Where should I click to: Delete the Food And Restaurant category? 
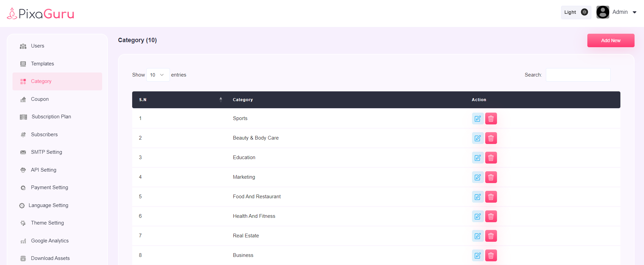[x=491, y=197]
